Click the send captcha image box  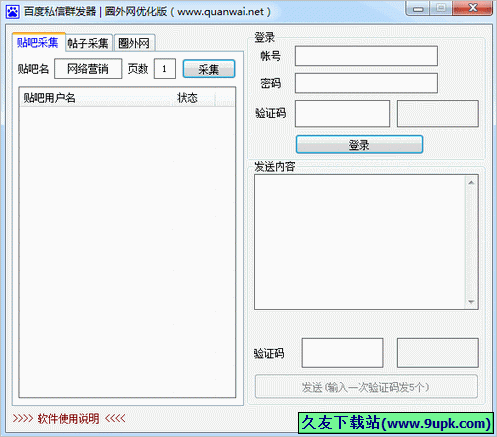438,353
